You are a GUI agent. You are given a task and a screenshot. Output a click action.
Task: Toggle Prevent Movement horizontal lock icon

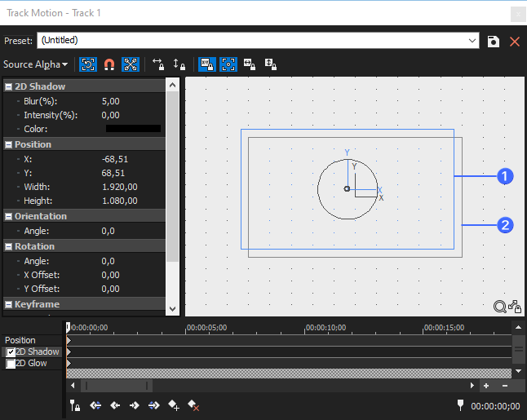pyautogui.click(x=158, y=64)
